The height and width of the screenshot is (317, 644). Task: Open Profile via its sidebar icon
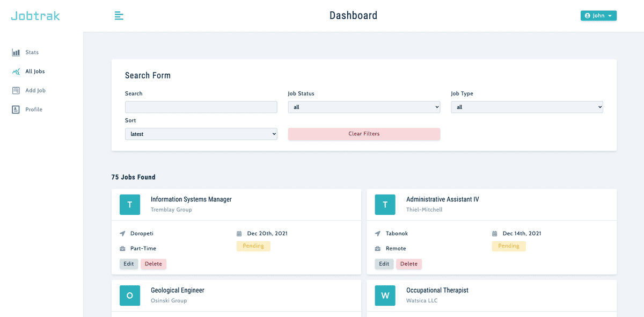click(17, 109)
